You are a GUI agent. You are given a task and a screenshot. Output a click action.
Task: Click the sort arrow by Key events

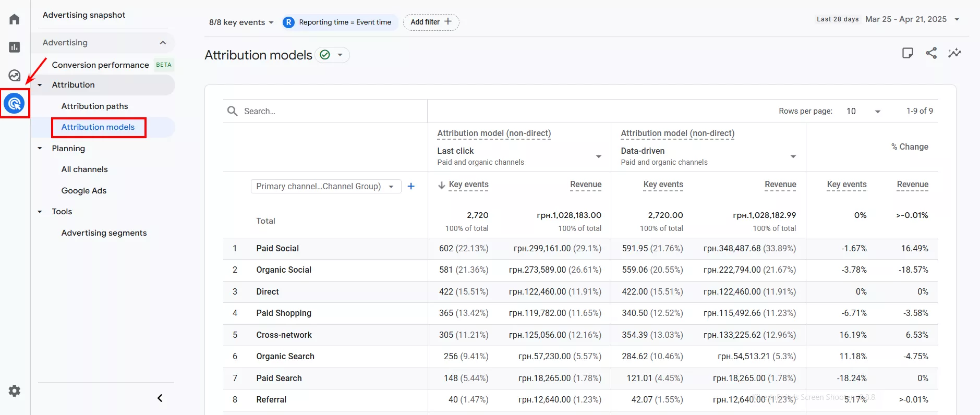[441, 185]
